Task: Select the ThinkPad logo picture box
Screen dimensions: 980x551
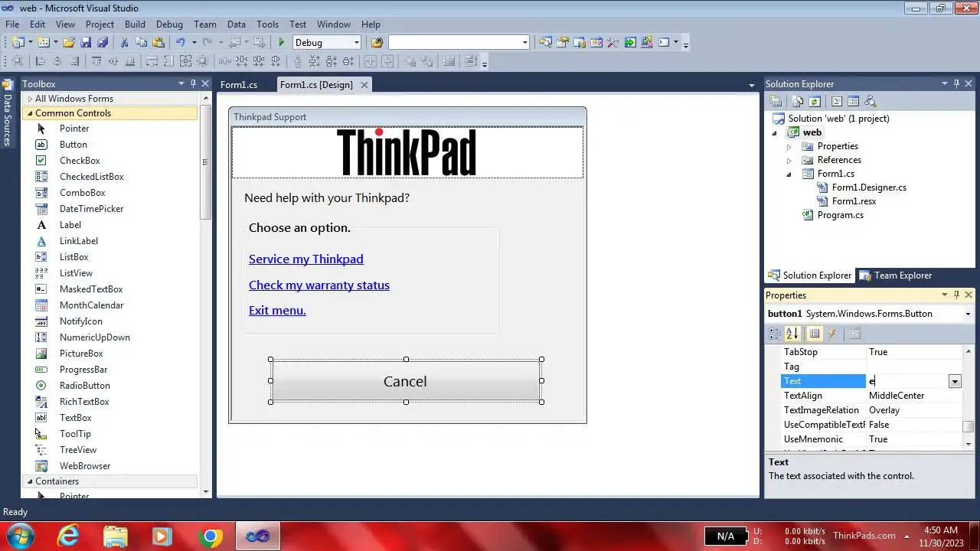Action: tap(407, 152)
